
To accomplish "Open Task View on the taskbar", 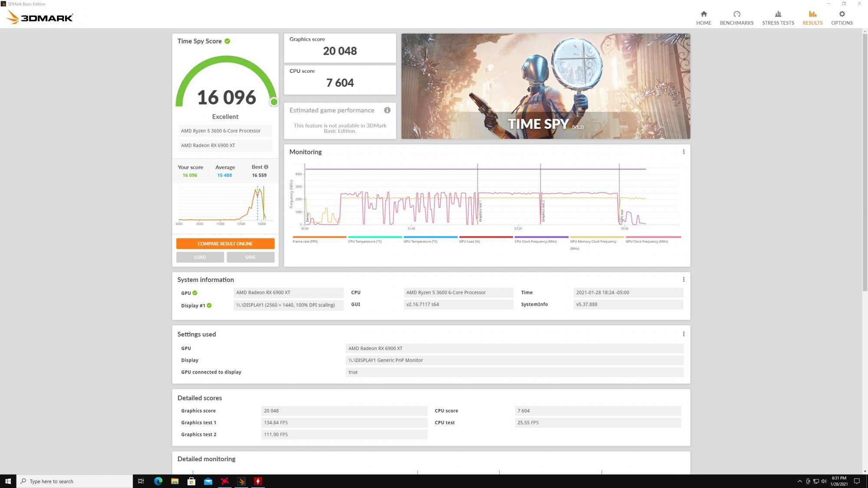I will (x=141, y=481).
